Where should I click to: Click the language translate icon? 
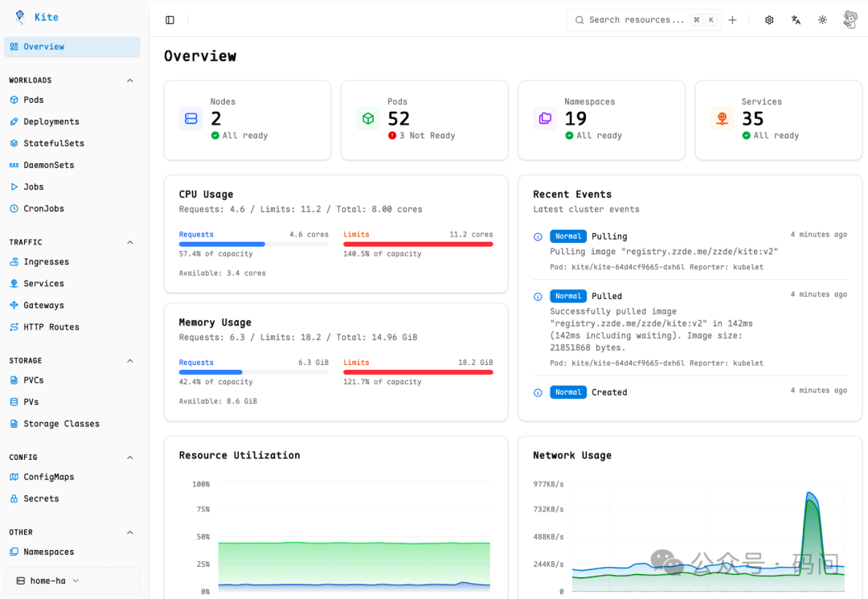click(x=796, y=20)
